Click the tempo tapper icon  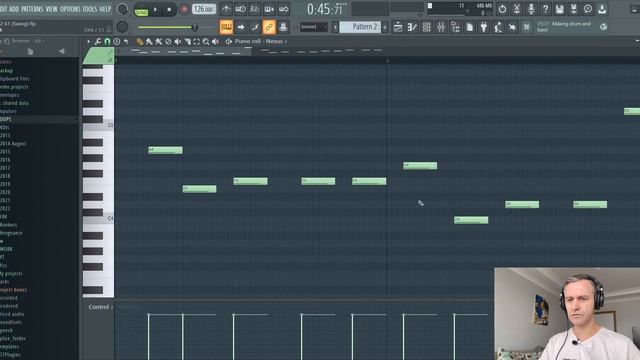click(x=498, y=27)
